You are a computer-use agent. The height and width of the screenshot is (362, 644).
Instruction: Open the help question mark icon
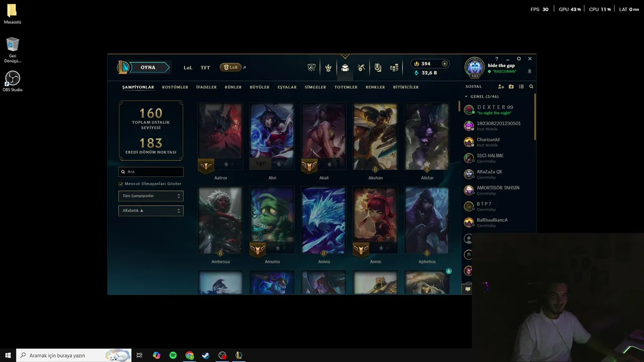pyautogui.click(x=497, y=59)
